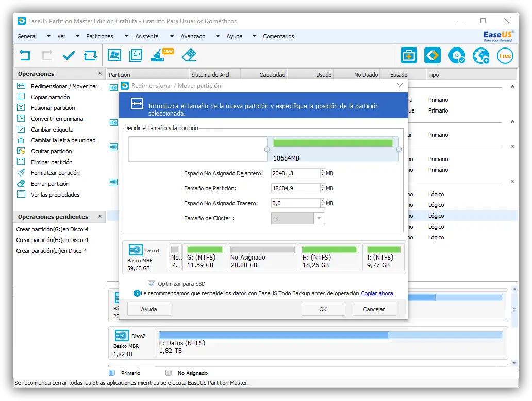Collapse the Operaciones panel
Image resolution: width=532 pixels, height=401 pixels.
click(x=100, y=74)
